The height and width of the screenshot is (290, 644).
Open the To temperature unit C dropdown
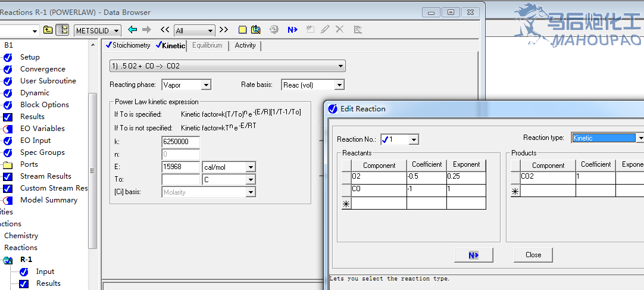point(251,179)
